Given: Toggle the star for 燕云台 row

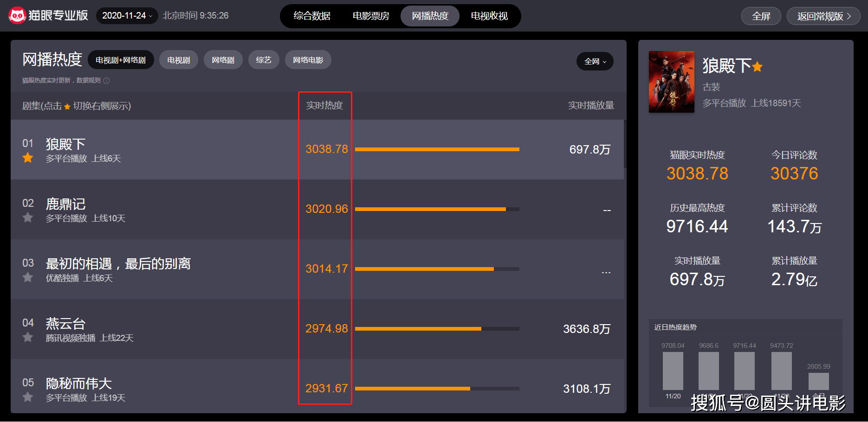Looking at the screenshot, I should [x=28, y=337].
